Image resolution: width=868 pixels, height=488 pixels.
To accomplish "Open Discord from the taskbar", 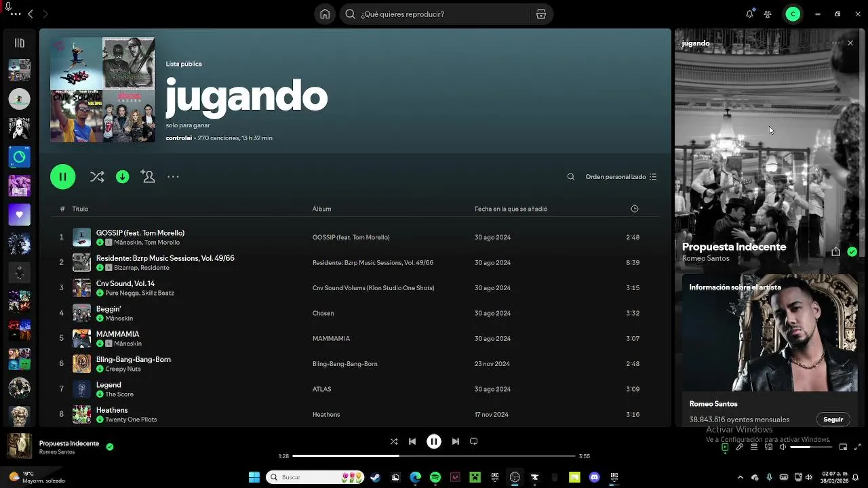I will 594,477.
